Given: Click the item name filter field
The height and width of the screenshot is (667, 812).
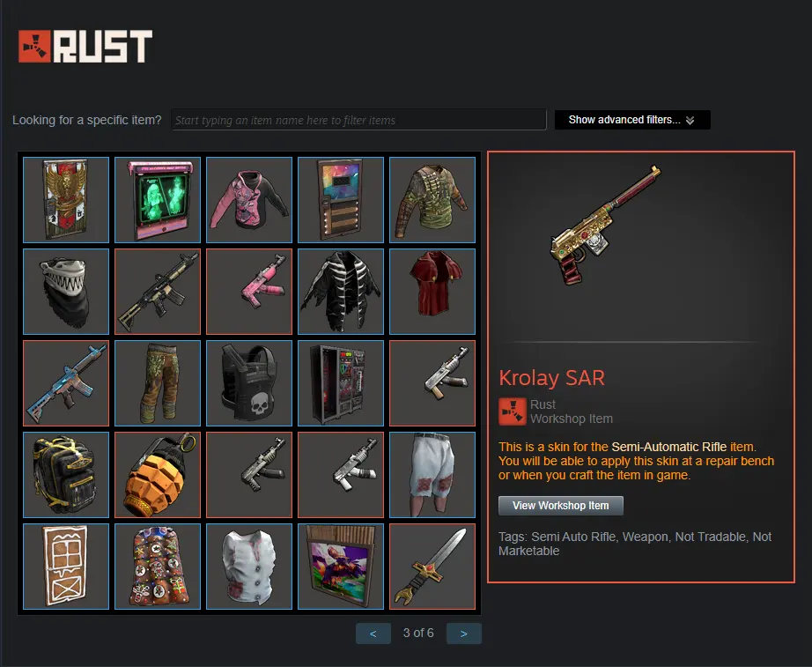Looking at the screenshot, I should 358,120.
